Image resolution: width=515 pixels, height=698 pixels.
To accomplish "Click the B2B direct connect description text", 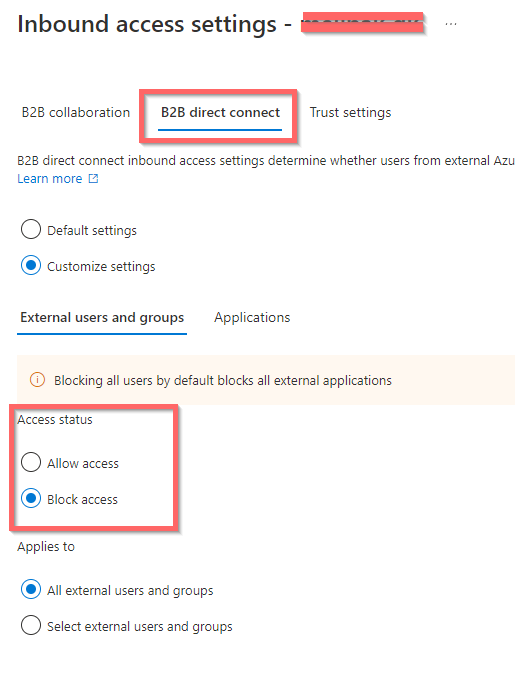I will pyautogui.click(x=266, y=160).
